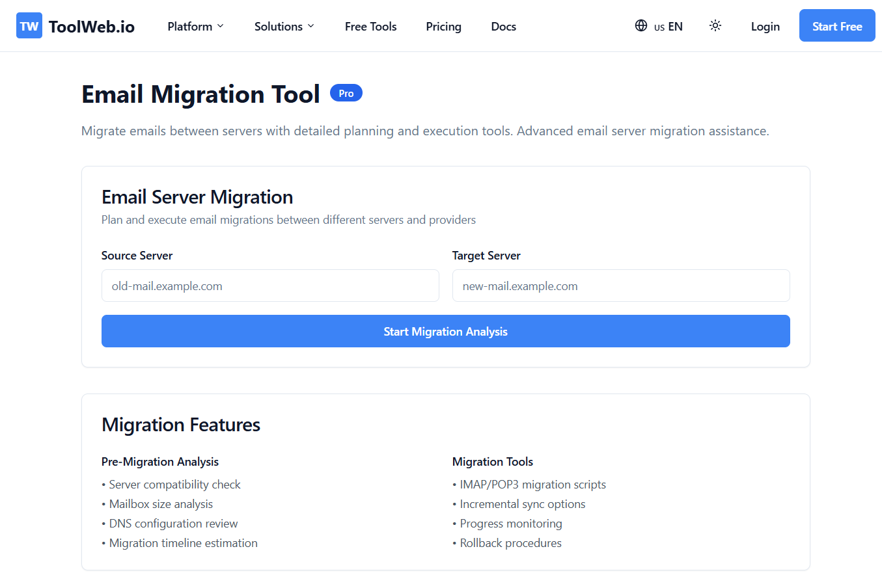This screenshot has width=882, height=588.
Task: Open the Pricing page
Action: click(x=443, y=26)
